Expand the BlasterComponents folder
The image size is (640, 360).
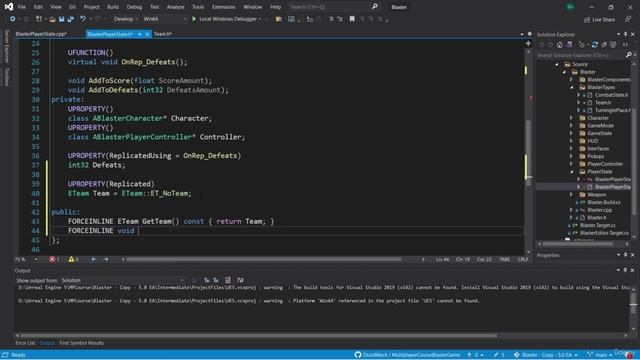pyautogui.click(x=571, y=80)
